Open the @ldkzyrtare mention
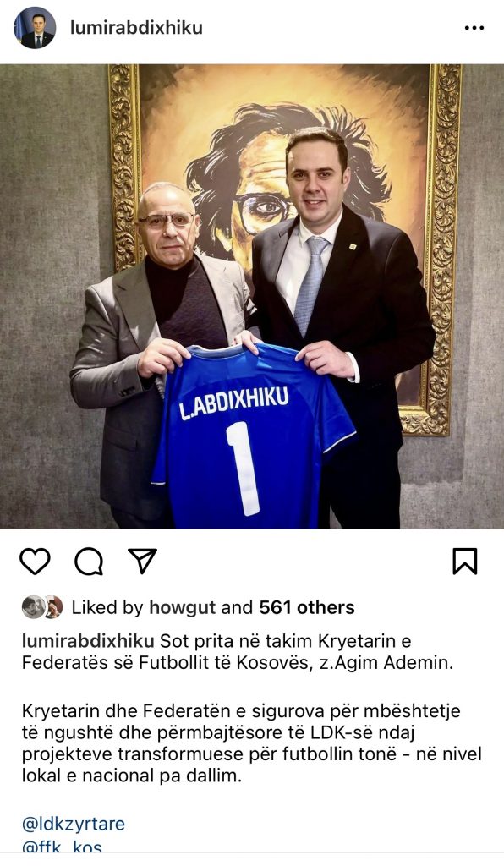 click(74, 824)
